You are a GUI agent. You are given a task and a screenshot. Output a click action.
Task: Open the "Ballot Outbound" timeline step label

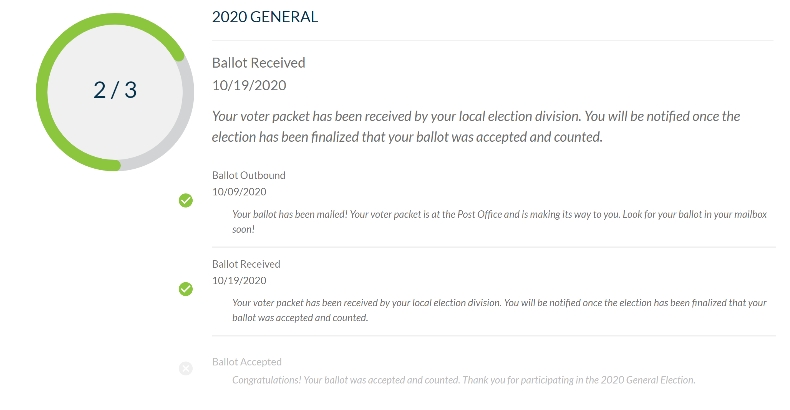point(249,176)
